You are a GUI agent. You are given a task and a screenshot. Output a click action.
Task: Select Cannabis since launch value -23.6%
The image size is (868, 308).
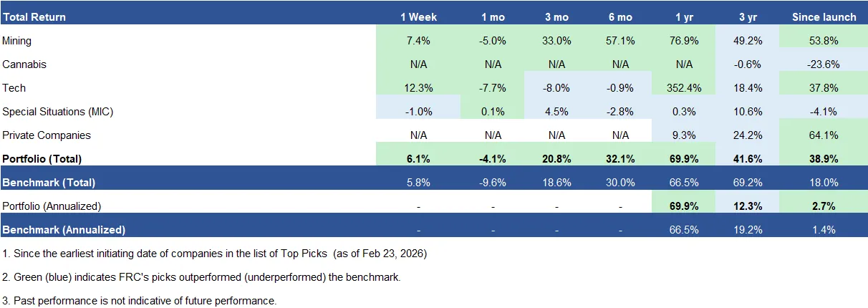(824, 64)
